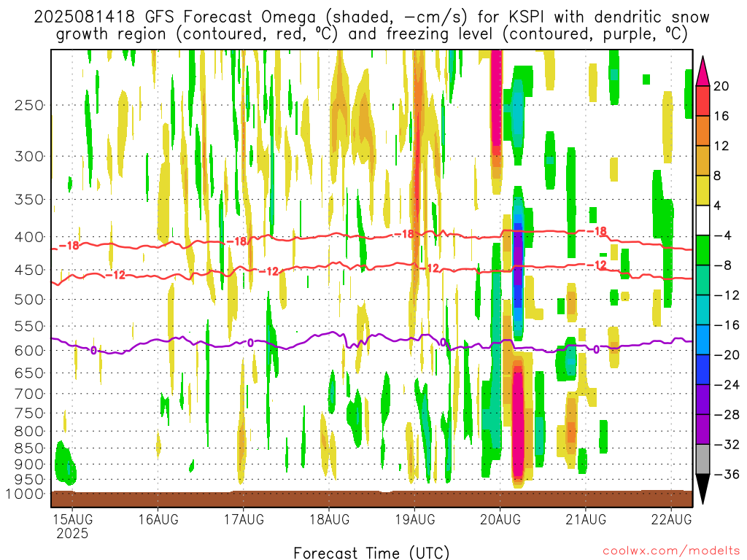747x560 pixels.
Task: Click the yellow colorbar swatch between 4 and 8
Action: (703, 190)
